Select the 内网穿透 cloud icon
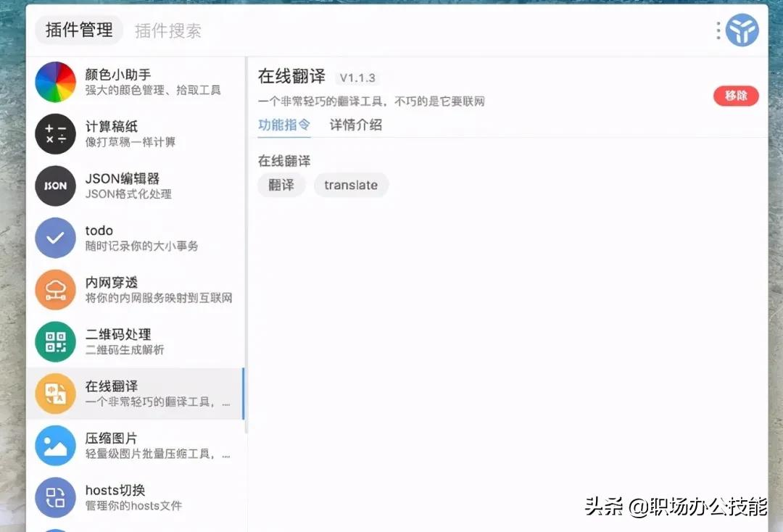This screenshot has width=783, height=532. click(55, 290)
